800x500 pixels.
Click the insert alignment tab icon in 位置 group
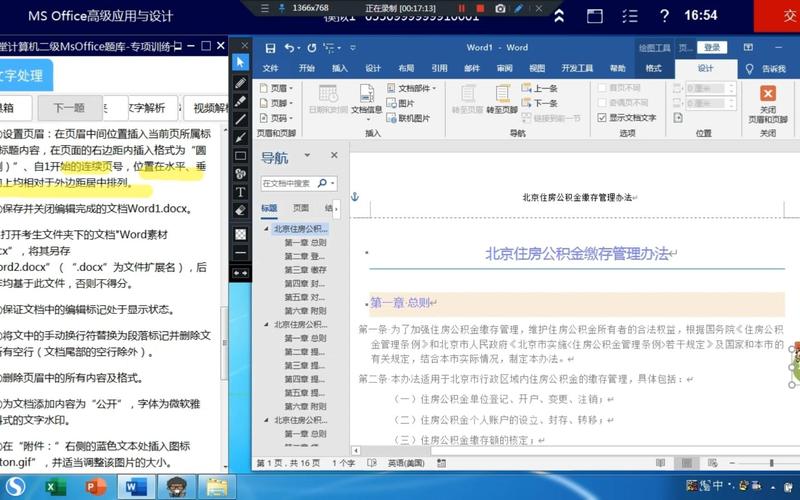coord(678,118)
